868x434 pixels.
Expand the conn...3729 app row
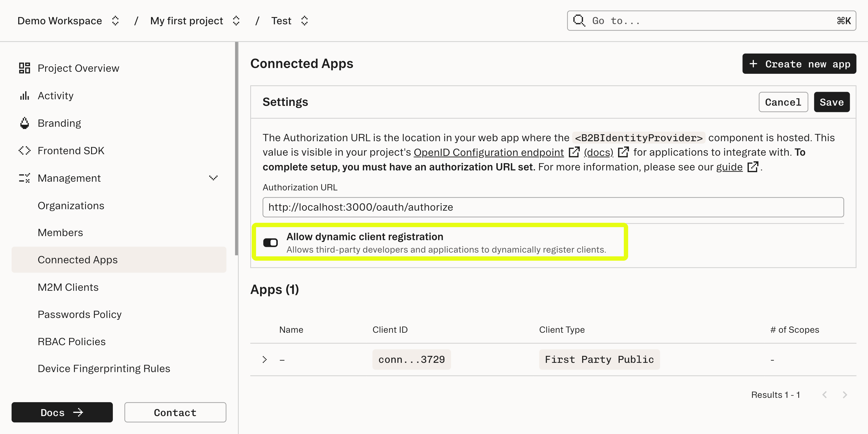coord(264,359)
